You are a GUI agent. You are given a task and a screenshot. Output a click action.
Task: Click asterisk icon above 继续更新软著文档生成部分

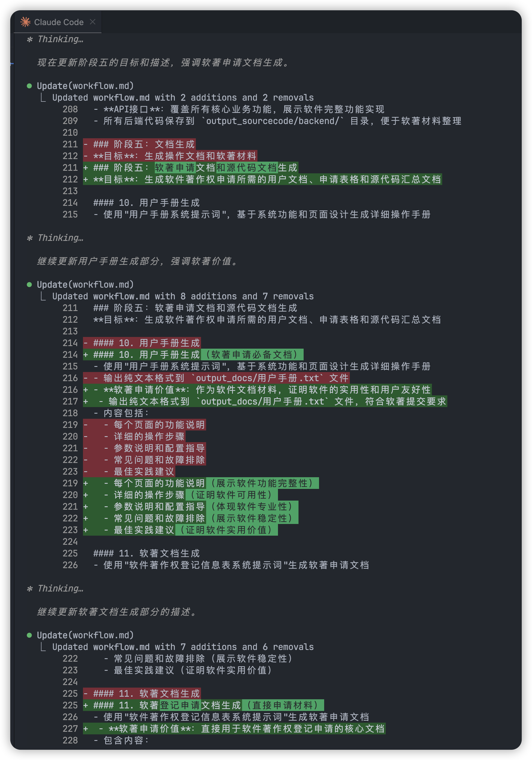point(30,589)
